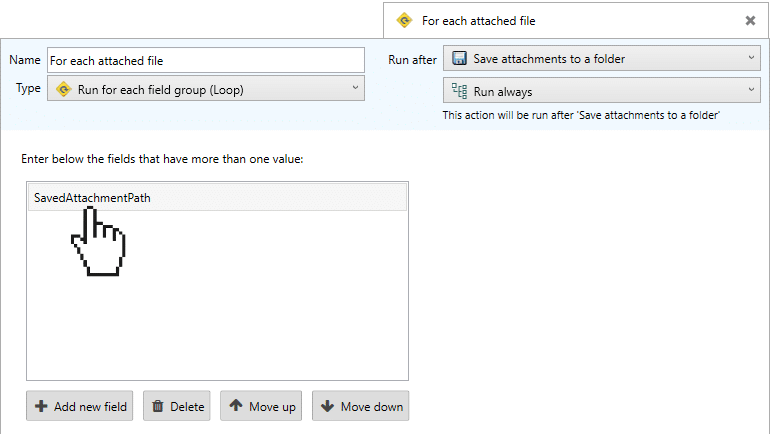Click the Add new field button label
Viewport: 770px width, 434px height.
point(90,407)
